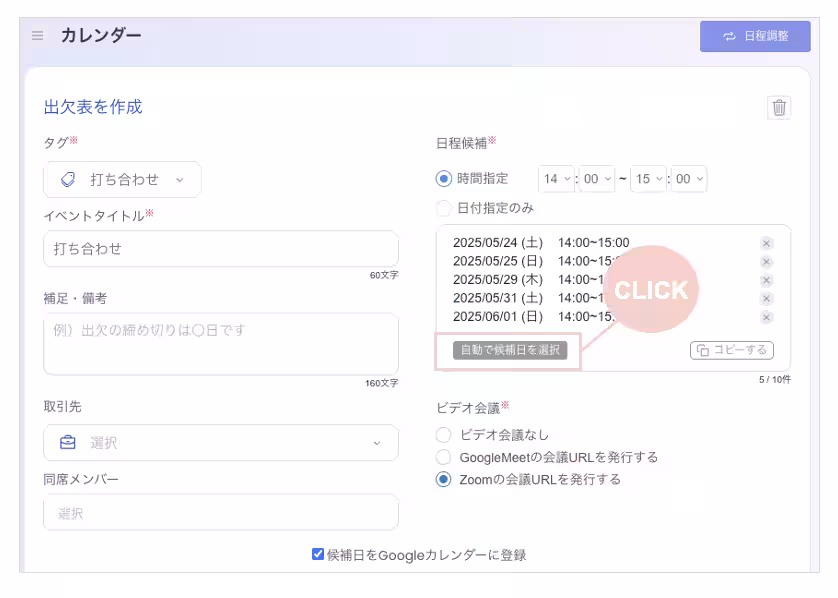838x598 pixels.
Task: Remove the 2025/05/29 candidate date
Action: 766,280
